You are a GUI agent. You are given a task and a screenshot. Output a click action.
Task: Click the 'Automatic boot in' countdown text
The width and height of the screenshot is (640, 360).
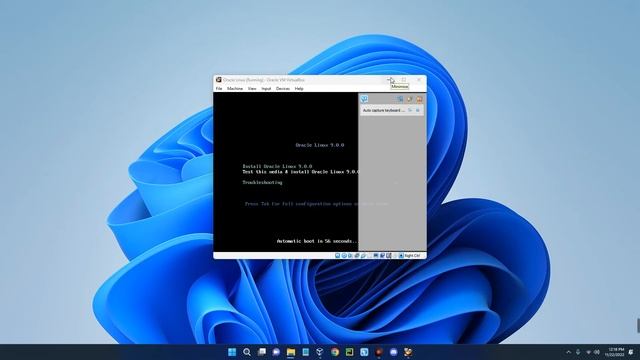pyautogui.click(x=317, y=241)
